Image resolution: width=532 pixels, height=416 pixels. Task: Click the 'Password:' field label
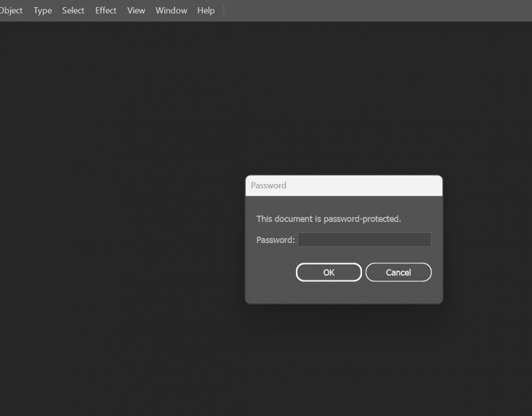click(x=275, y=240)
